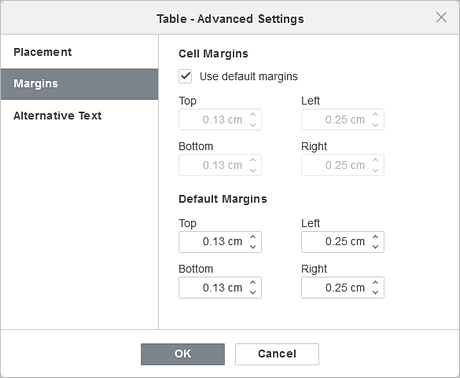Close the Table Advanced Settings dialog
This screenshot has width=460, height=378.
[x=441, y=17]
